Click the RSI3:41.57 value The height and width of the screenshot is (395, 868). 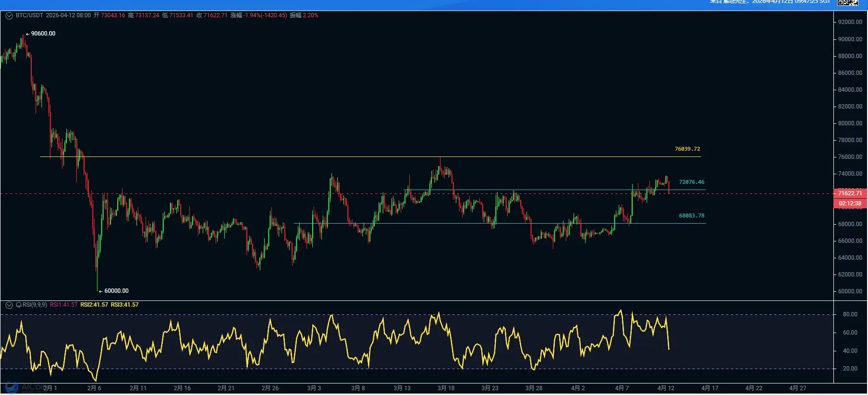click(x=124, y=305)
